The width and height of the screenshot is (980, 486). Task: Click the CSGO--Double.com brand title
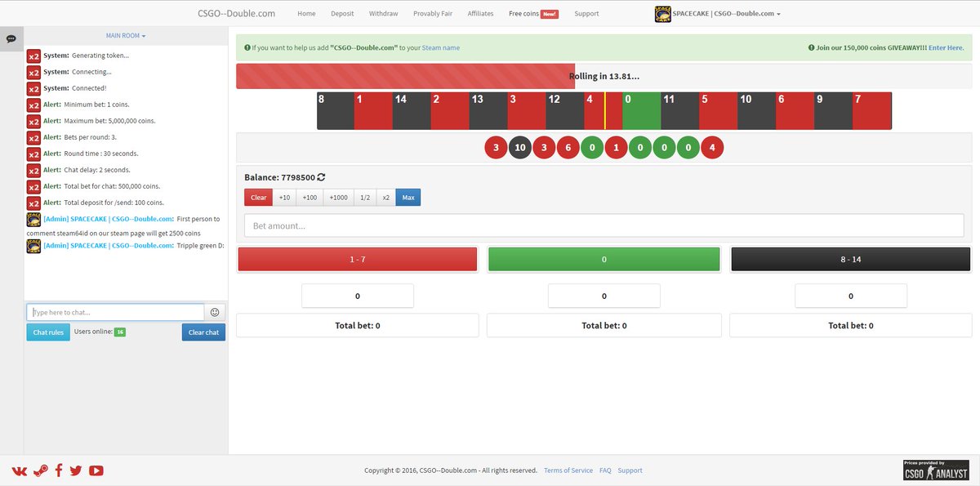(x=236, y=13)
